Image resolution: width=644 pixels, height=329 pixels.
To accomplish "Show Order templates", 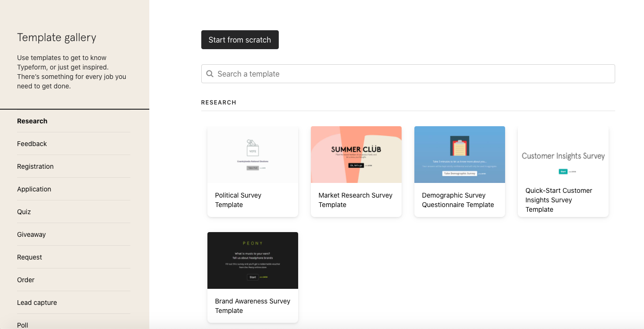I will click(x=26, y=280).
